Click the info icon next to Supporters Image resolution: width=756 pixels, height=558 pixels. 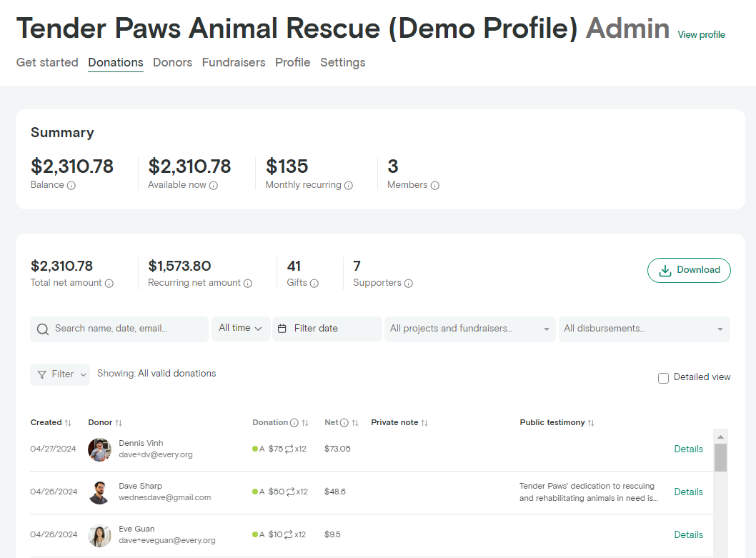click(409, 283)
